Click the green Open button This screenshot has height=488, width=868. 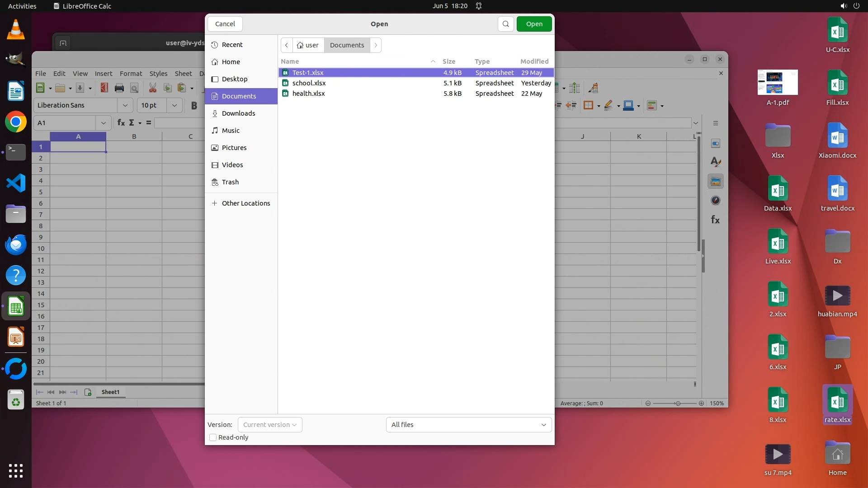[534, 24]
